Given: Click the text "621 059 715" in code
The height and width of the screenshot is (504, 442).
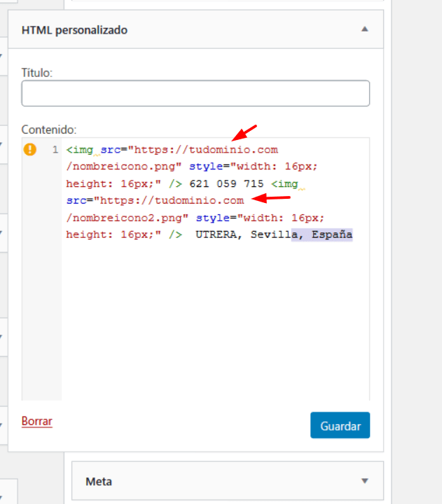Looking at the screenshot, I should (226, 184).
